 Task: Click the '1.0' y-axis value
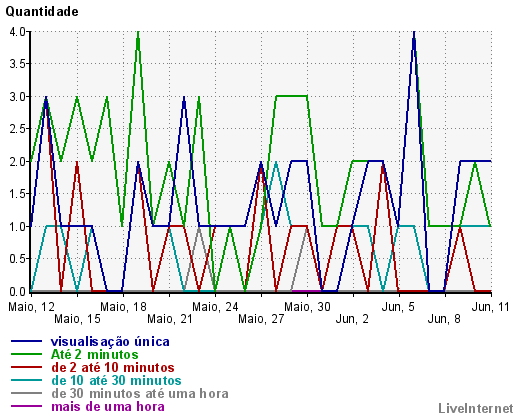[18, 227]
